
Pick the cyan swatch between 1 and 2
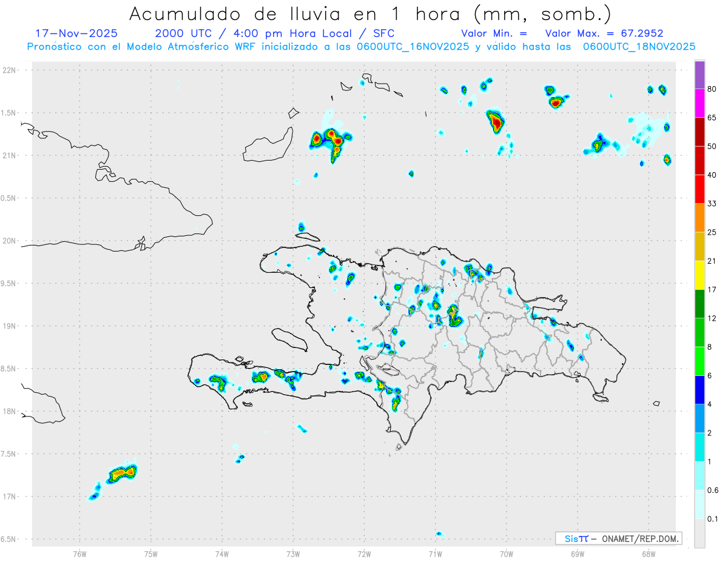coord(699,447)
